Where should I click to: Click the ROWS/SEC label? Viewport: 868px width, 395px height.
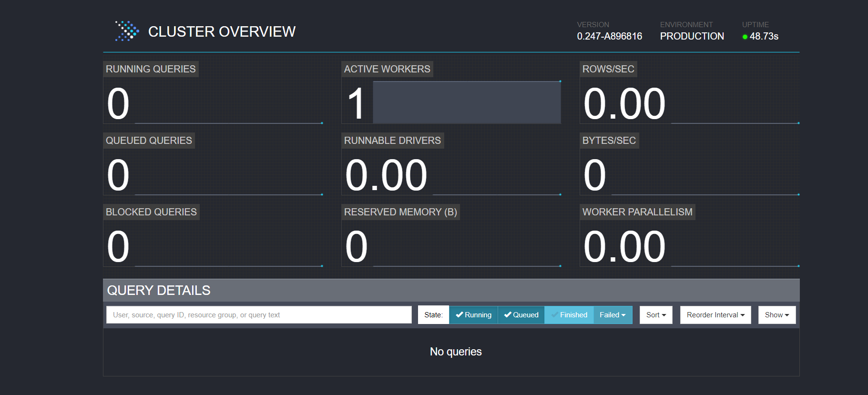608,69
